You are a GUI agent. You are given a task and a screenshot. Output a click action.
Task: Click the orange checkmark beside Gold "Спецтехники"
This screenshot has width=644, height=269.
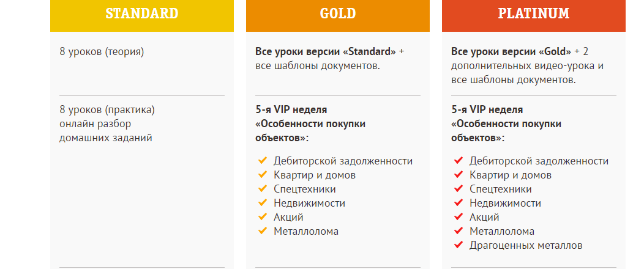[x=263, y=189]
